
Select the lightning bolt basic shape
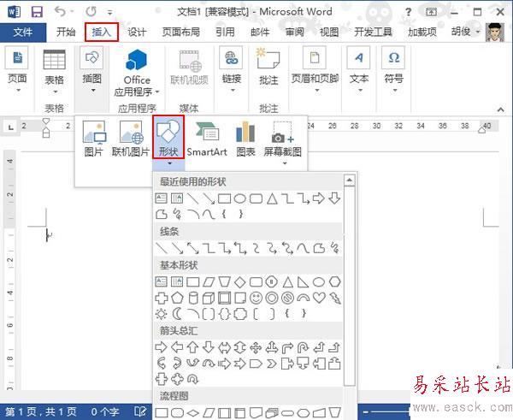click(335, 298)
